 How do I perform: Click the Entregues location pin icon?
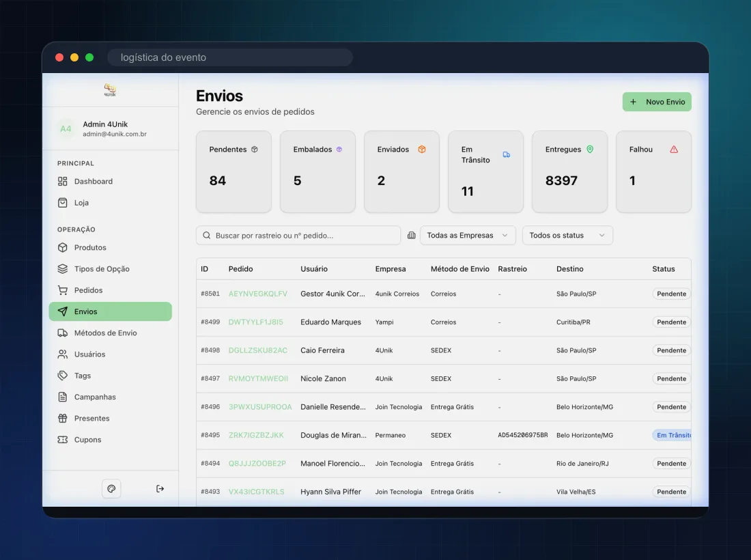(590, 150)
